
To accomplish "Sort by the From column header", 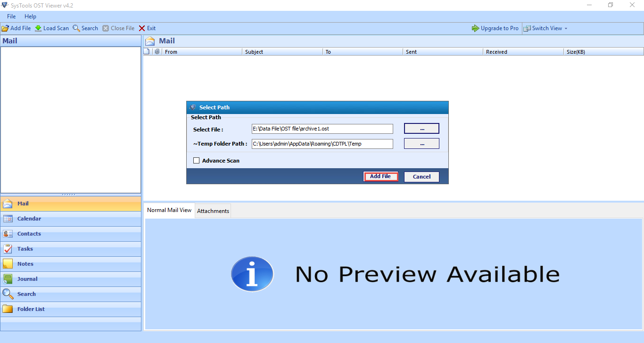I will pyautogui.click(x=202, y=52).
